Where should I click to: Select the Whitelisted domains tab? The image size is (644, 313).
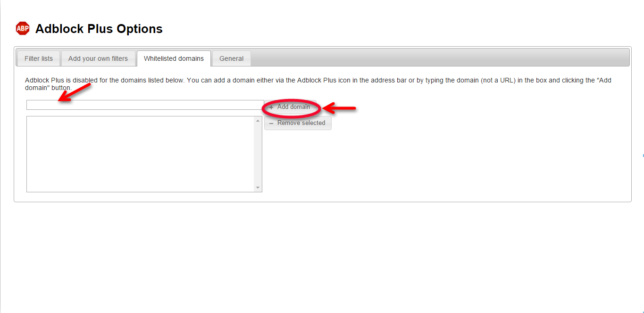[174, 58]
